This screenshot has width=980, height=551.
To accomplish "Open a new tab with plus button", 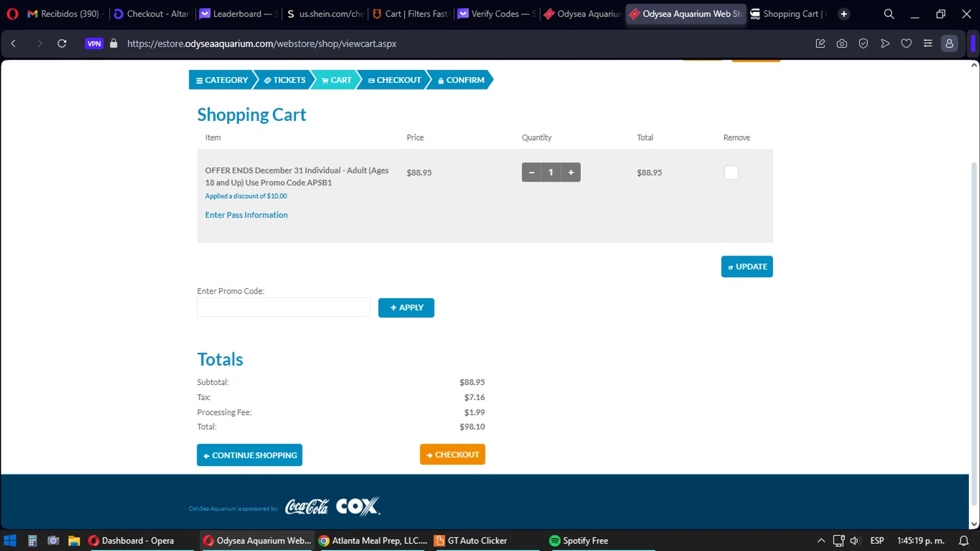I will tap(843, 14).
